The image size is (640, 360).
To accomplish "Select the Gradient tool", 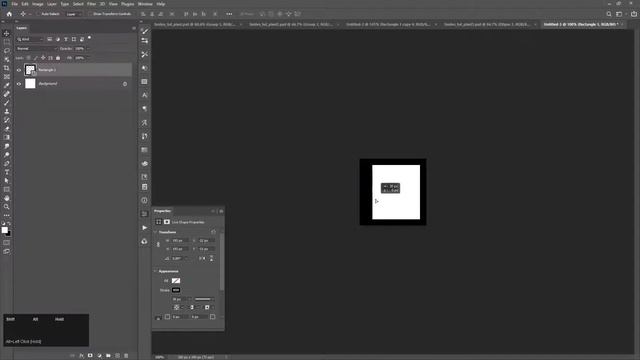I will coord(7,137).
